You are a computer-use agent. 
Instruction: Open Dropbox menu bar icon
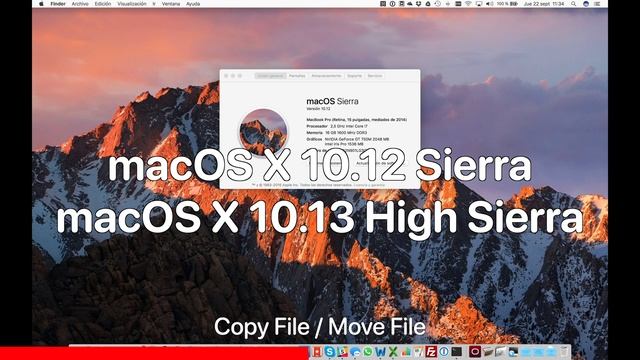pos(418,4)
